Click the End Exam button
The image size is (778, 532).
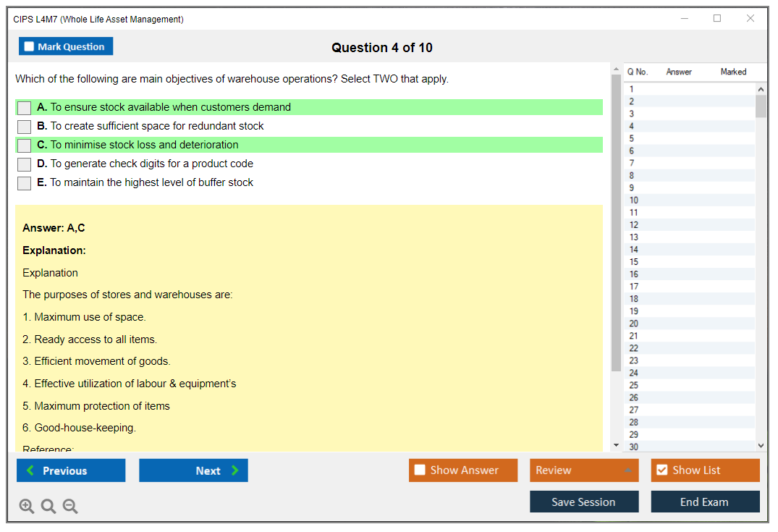click(704, 502)
